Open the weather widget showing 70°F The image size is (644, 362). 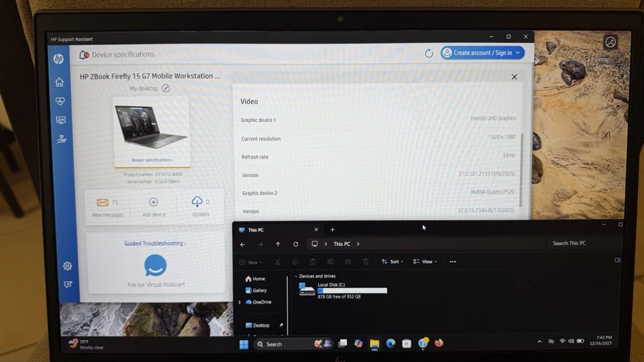pos(87,345)
